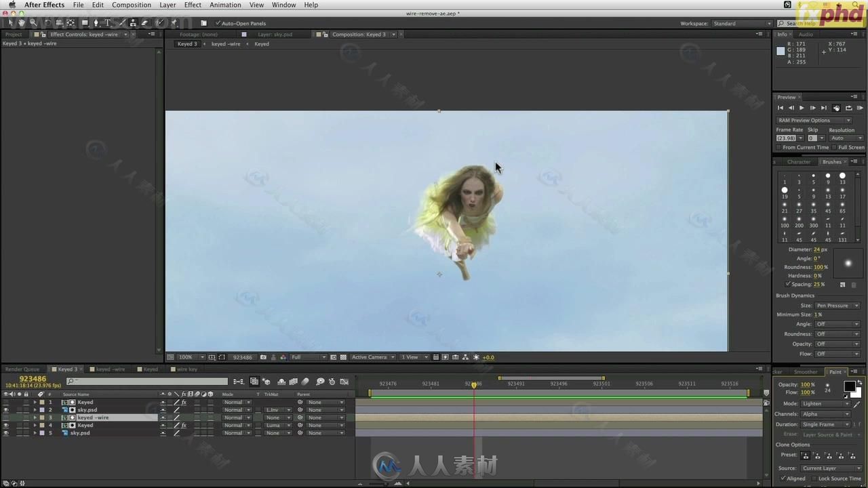Open magnification 100% dropdown in viewer
Viewport: 868px width, 488px height.
(191, 357)
